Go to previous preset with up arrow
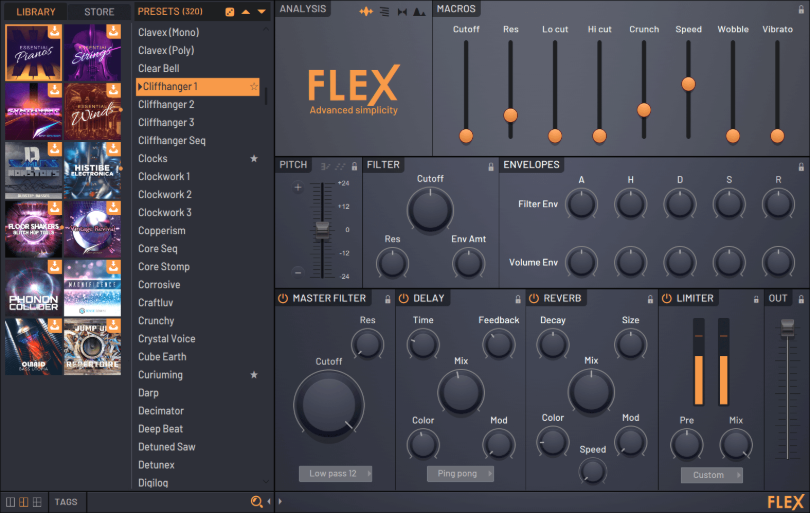The width and height of the screenshot is (812, 515). [245, 12]
